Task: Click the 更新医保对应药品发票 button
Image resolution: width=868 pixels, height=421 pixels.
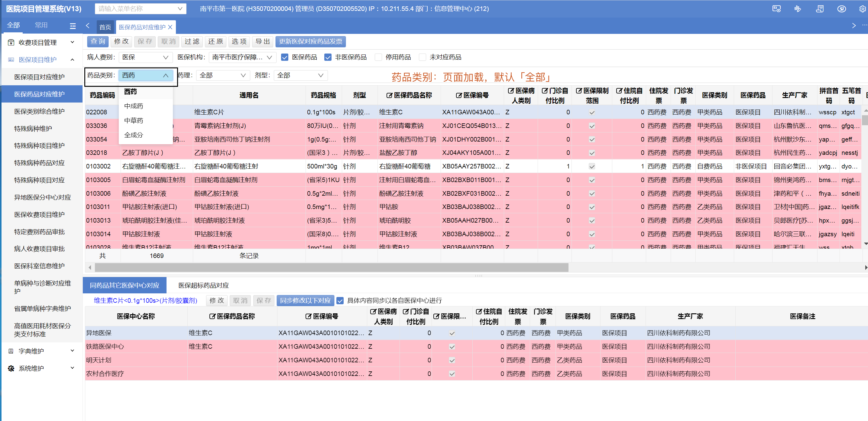Action: (x=310, y=41)
